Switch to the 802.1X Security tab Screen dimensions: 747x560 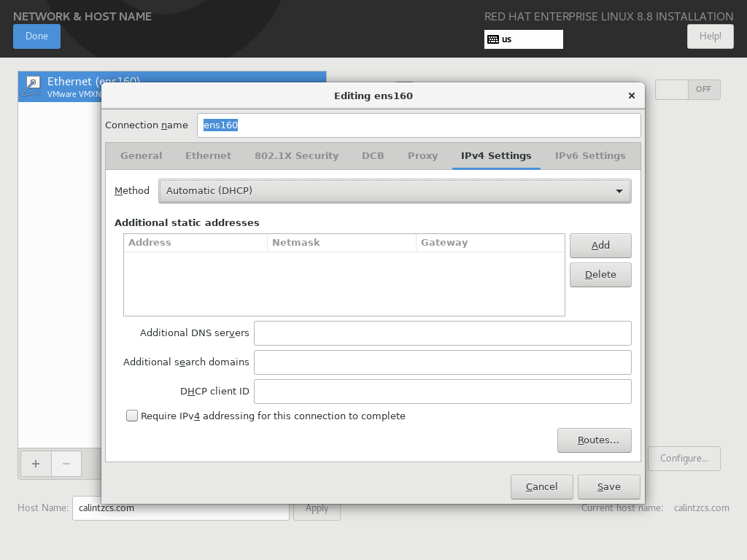point(296,155)
